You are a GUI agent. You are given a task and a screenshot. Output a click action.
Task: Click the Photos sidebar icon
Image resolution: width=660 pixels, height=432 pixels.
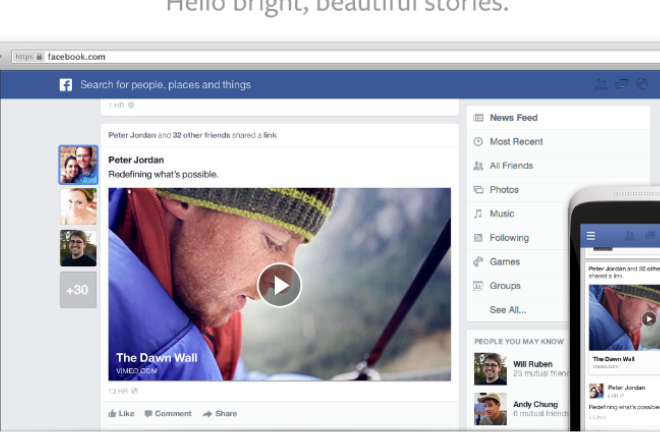coord(478,190)
